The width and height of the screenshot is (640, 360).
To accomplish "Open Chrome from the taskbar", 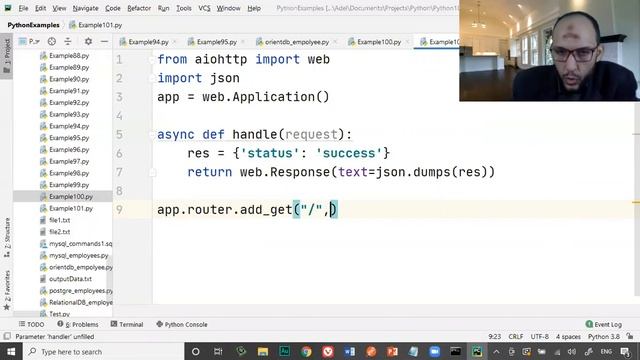I will (x=306, y=351).
